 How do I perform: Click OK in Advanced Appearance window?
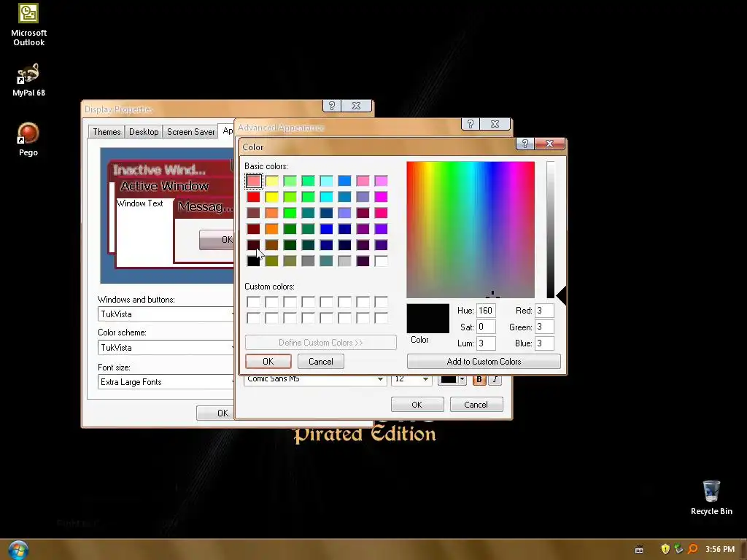[417, 404]
